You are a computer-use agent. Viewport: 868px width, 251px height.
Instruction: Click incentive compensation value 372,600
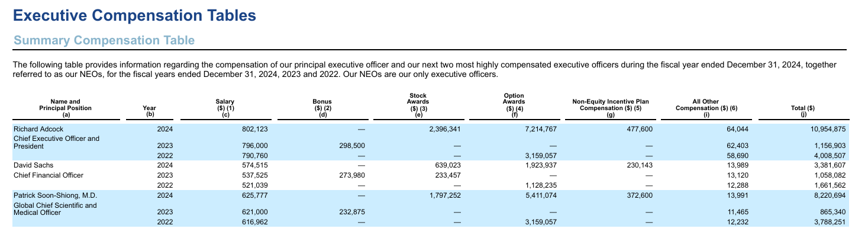(x=640, y=195)
